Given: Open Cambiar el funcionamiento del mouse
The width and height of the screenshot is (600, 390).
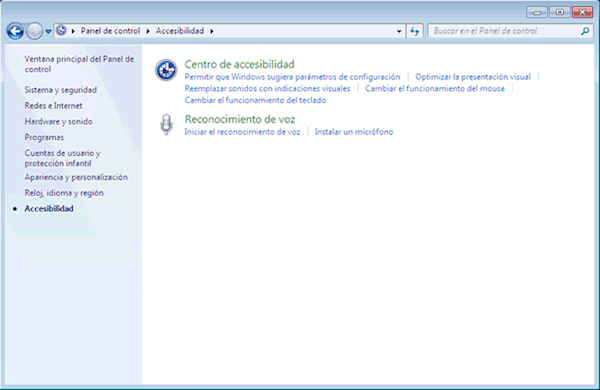Looking at the screenshot, I should (x=435, y=89).
